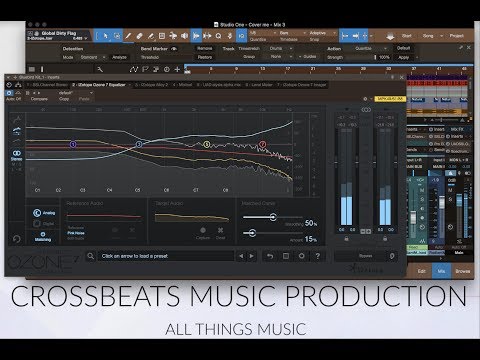Toggle the Matching button
Viewport: 480px width, 360px height.
[x=43, y=237]
